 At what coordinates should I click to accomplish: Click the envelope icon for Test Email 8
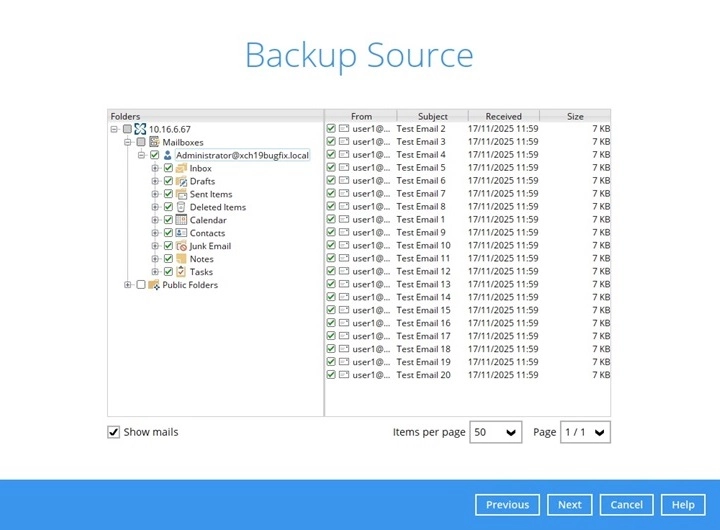click(x=344, y=206)
